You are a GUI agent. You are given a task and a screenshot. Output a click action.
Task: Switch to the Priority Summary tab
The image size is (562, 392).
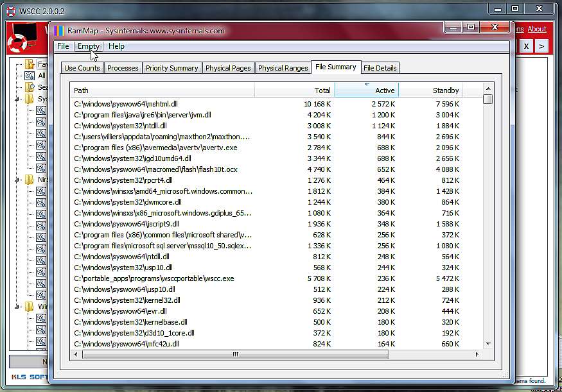pyautogui.click(x=171, y=68)
